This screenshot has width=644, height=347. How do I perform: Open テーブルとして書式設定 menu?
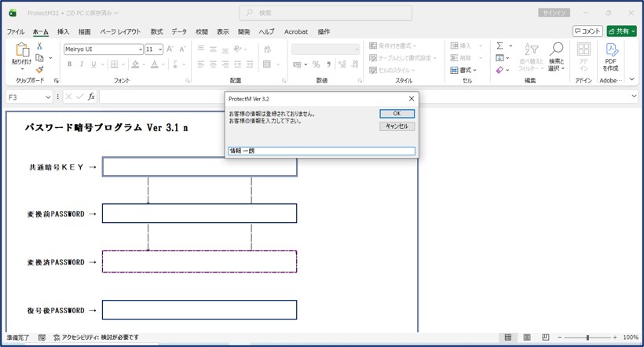point(402,58)
